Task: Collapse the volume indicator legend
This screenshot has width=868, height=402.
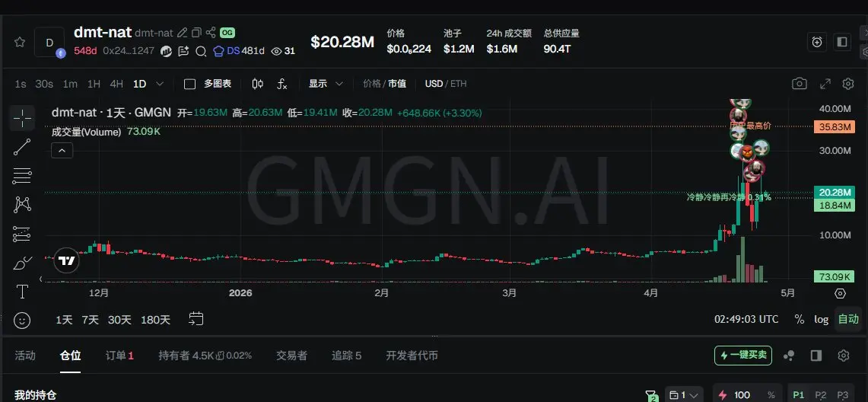Action: tap(62, 150)
